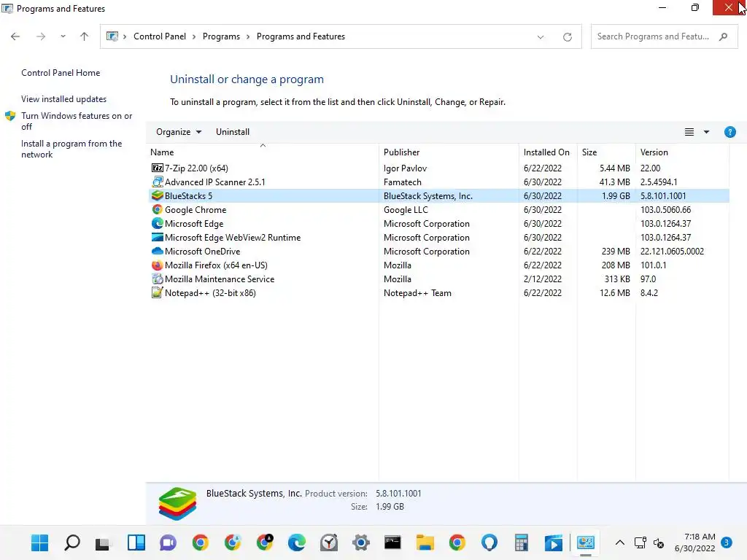Refresh the Programs and Features list
The image size is (747, 560).
click(x=568, y=36)
